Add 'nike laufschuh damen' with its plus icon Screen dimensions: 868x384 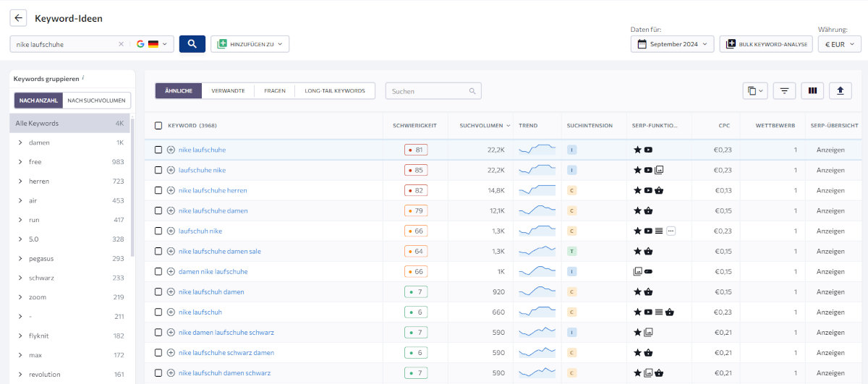(171, 291)
